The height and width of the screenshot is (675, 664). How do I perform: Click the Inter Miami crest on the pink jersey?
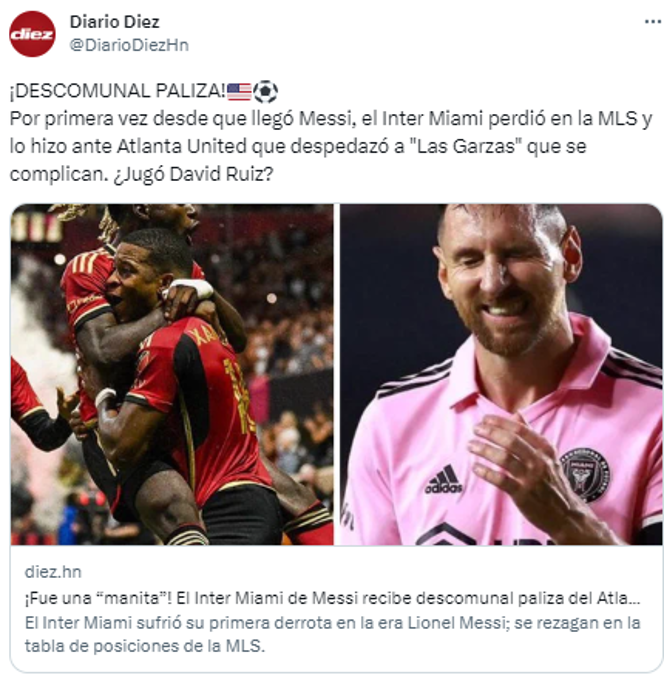[586, 474]
